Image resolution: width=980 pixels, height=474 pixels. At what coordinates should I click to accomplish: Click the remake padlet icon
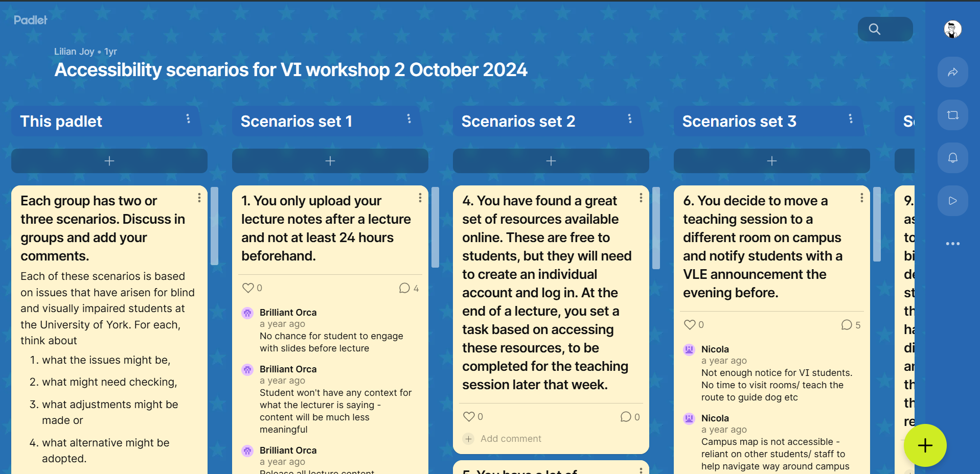point(952,115)
